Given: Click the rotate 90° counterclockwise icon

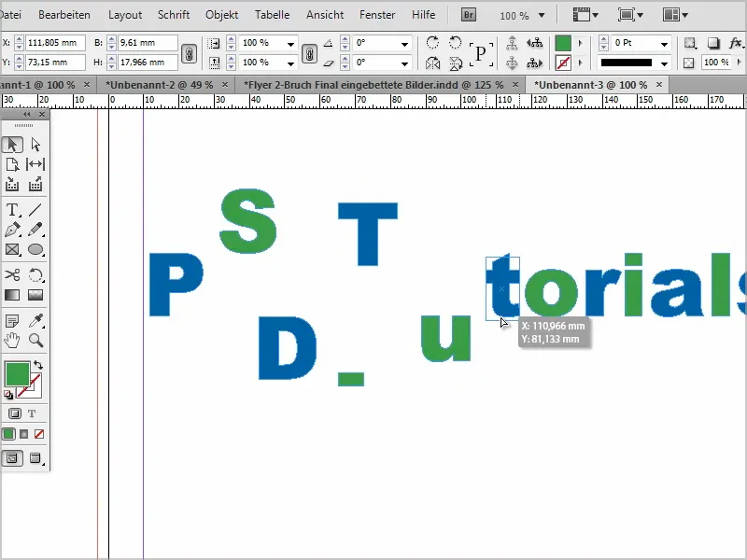Looking at the screenshot, I should (456, 42).
